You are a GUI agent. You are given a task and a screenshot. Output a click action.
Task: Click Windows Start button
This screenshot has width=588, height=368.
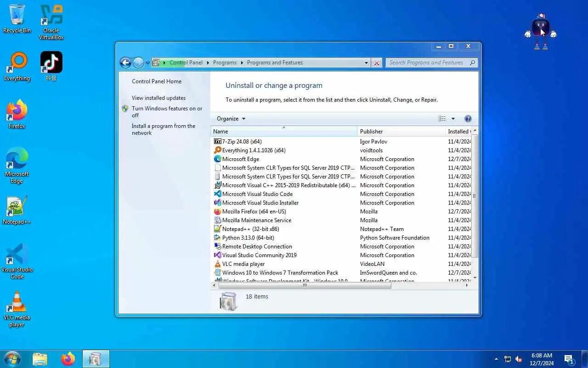(12, 359)
